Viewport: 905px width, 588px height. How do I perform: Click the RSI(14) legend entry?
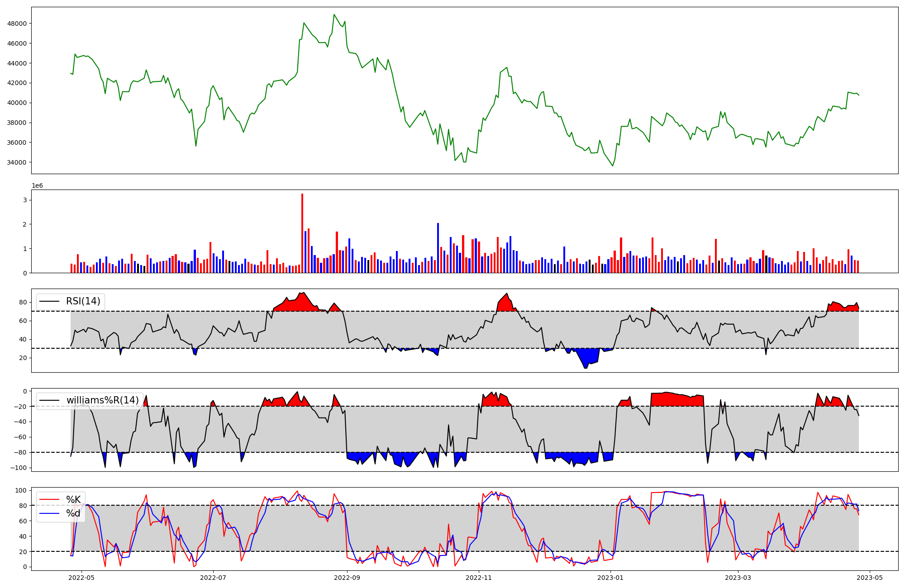83,301
